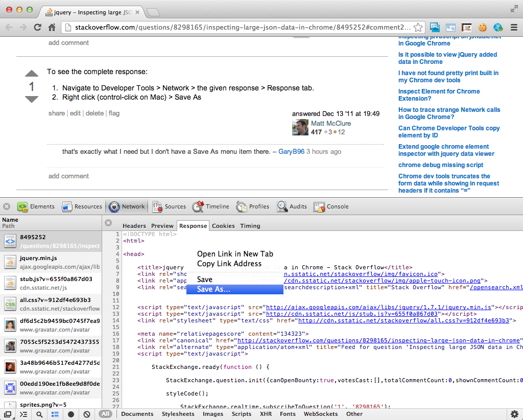
Task: Toggle large request rows view
Action: (55, 414)
